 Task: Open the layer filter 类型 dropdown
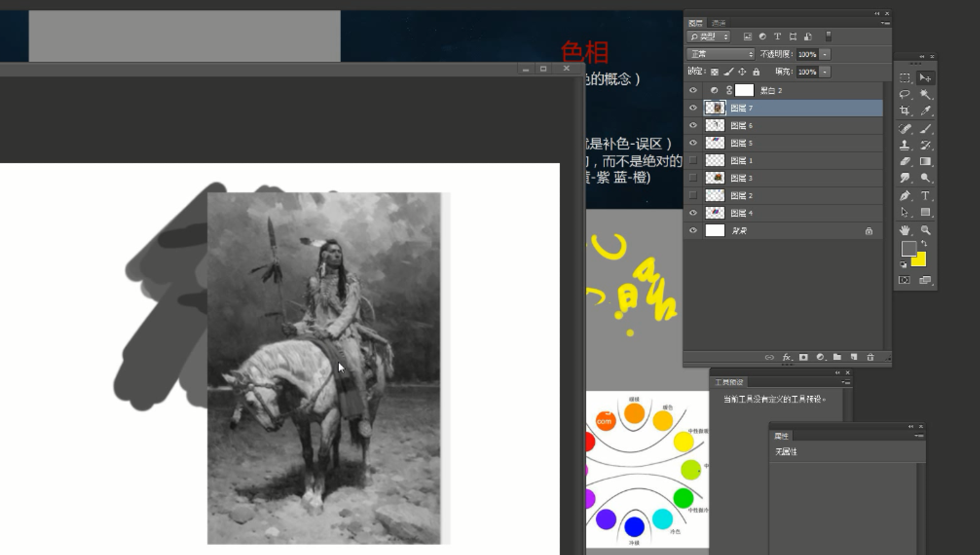tap(709, 37)
